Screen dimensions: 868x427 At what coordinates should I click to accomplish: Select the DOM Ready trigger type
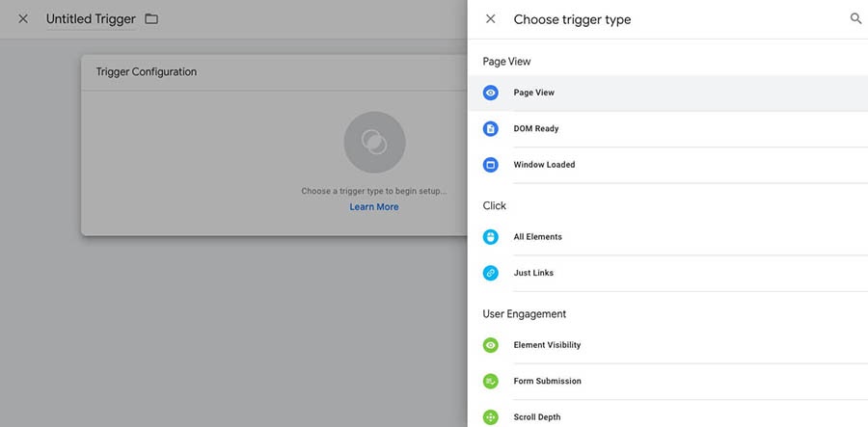[x=668, y=129]
